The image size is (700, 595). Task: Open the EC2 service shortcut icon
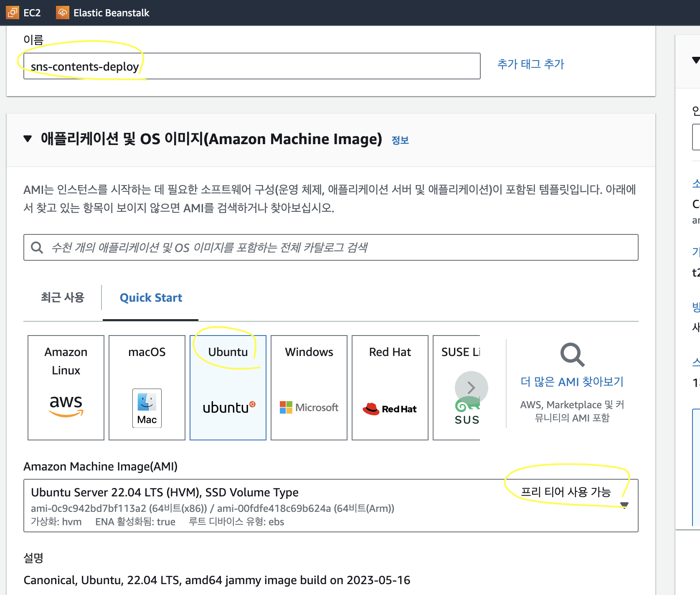(x=12, y=13)
